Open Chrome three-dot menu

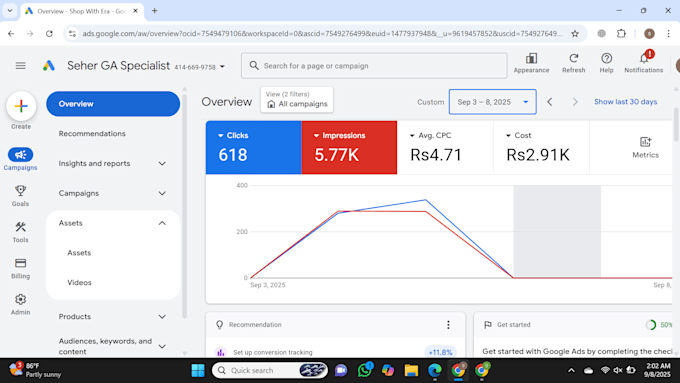click(x=668, y=33)
